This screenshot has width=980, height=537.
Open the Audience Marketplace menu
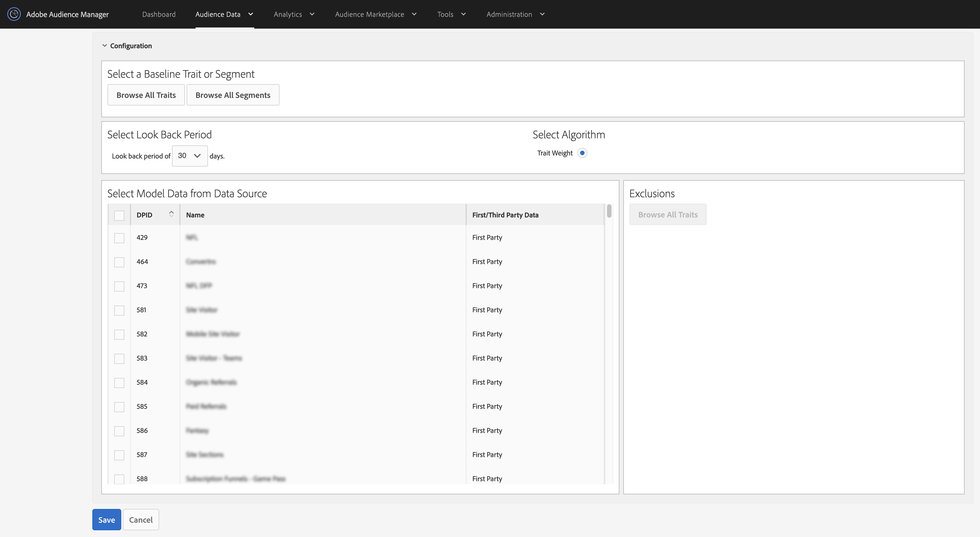pyautogui.click(x=369, y=14)
